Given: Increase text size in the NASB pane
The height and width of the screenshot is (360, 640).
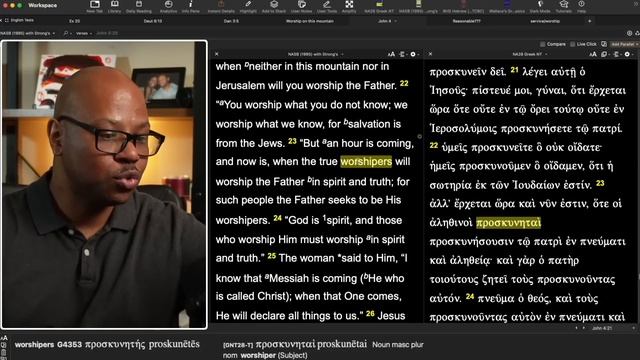Looking at the screenshot, I should (391, 54).
